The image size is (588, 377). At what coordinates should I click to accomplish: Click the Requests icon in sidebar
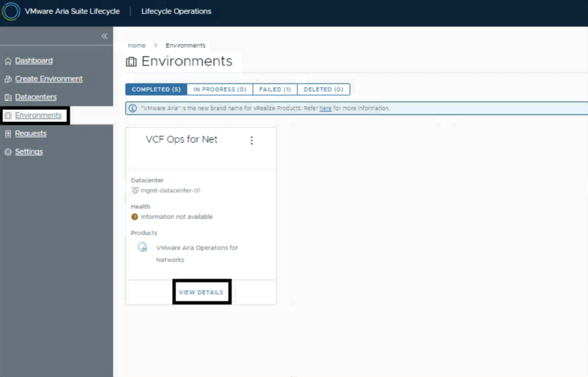8,134
